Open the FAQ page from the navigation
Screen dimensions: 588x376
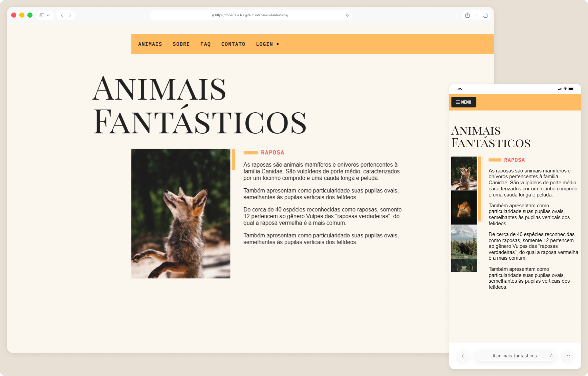(x=205, y=44)
